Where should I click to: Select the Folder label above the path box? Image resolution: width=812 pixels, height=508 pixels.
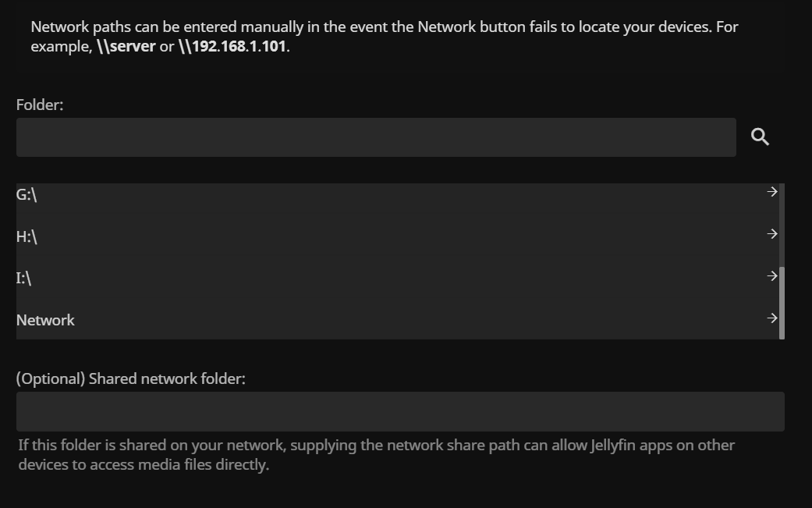pyautogui.click(x=39, y=104)
